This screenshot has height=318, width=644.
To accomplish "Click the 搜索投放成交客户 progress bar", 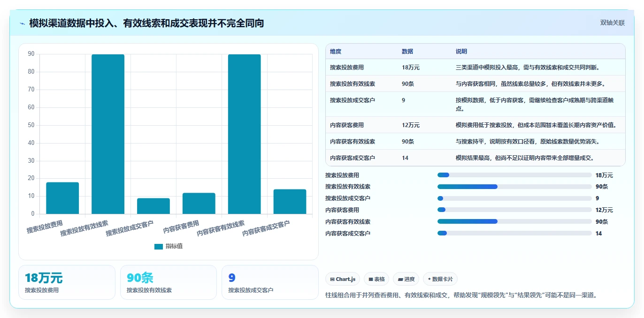I will tap(514, 198).
